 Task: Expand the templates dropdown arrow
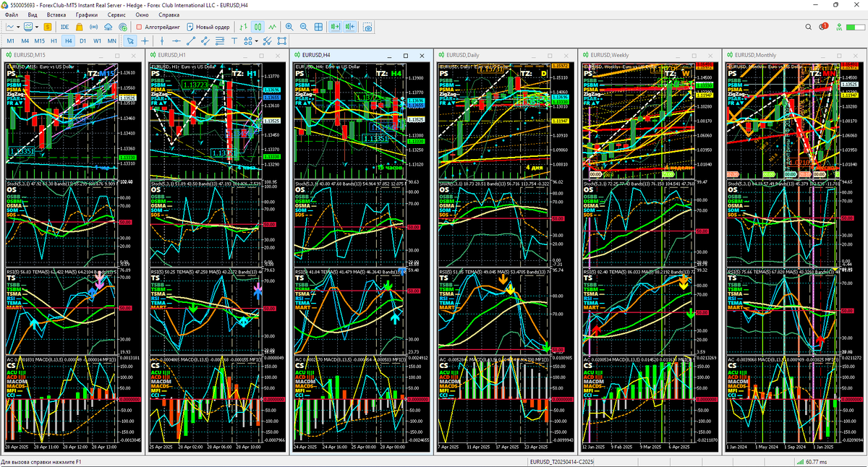click(37, 27)
